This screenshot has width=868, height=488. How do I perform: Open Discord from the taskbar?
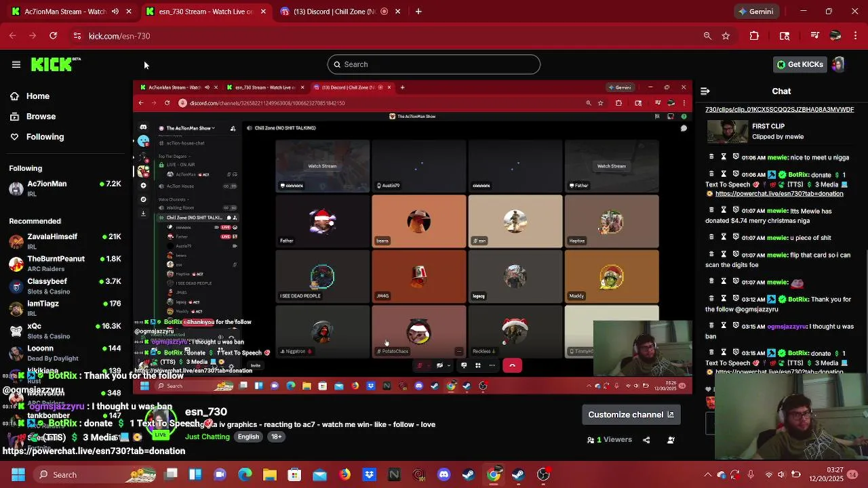pos(443,474)
